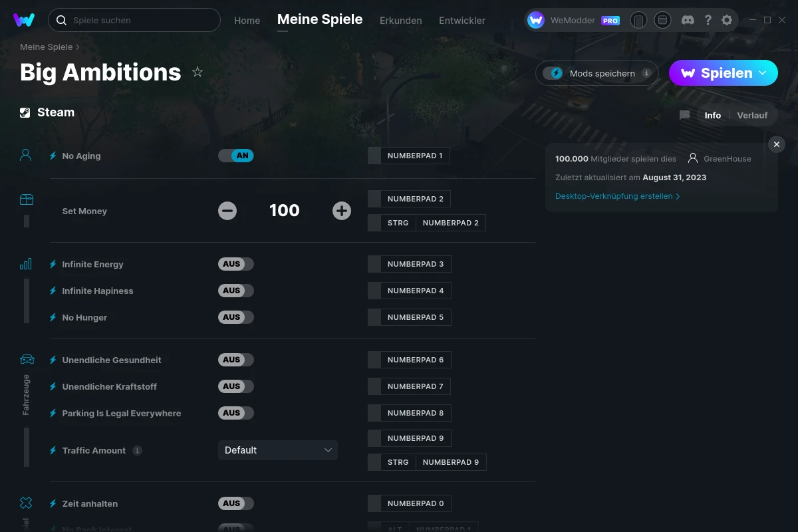This screenshot has width=798, height=532.
Task: Click the overlay window icon in header
Action: pos(662,20)
